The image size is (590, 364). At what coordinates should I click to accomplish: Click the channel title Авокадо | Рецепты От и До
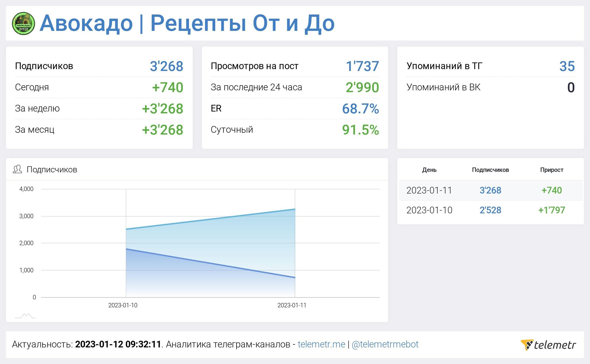[x=187, y=23]
